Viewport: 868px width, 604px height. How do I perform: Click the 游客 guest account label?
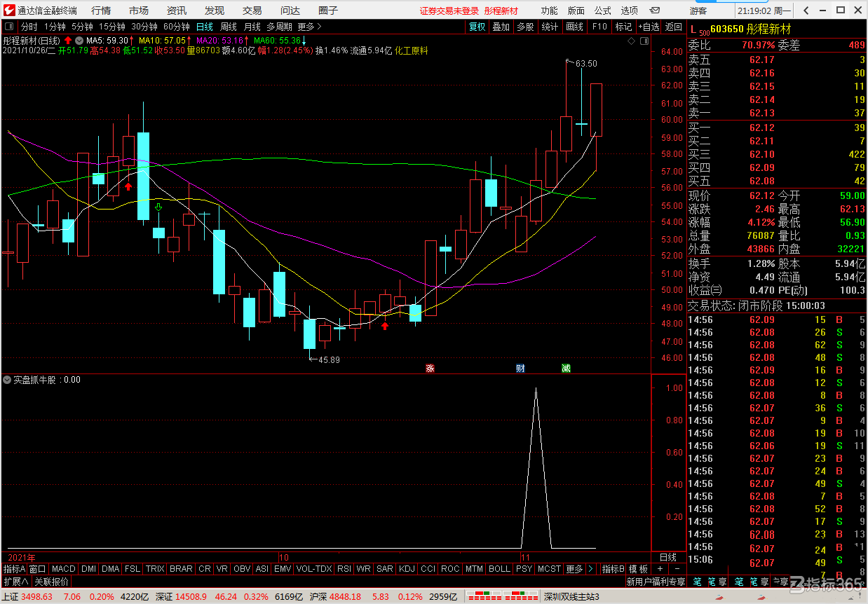[x=698, y=11]
